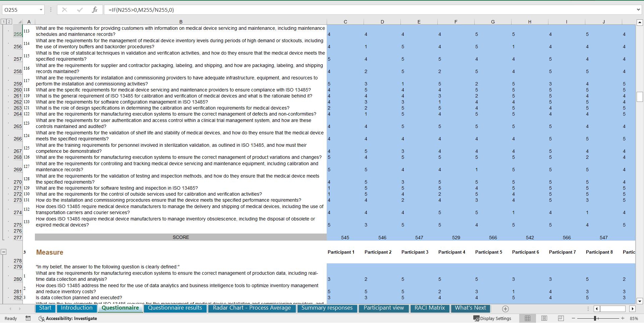Select question about software testing and inspection
The image size is (644, 323).
tap(181, 188)
